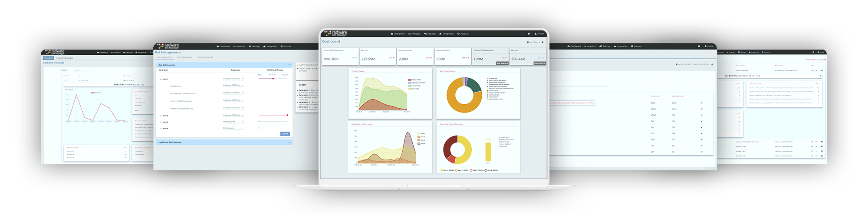Click Submit in Bot Management

coord(285,134)
